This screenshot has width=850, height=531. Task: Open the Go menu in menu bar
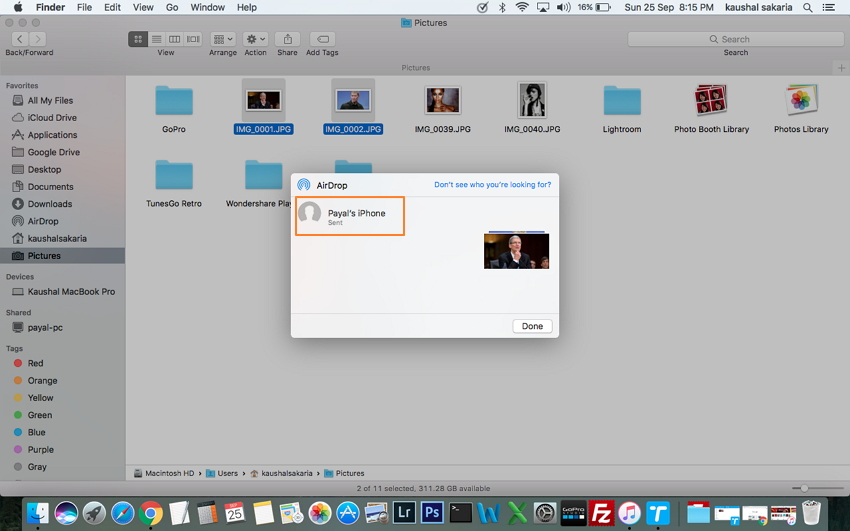click(x=172, y=7)
